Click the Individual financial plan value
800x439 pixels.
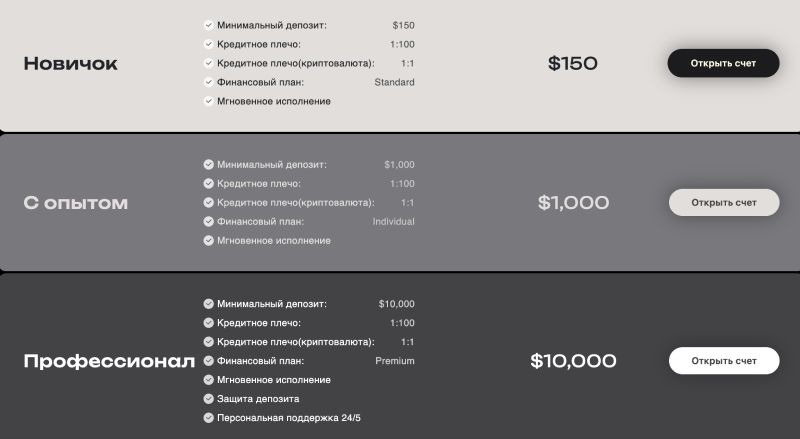coord(393,221)
